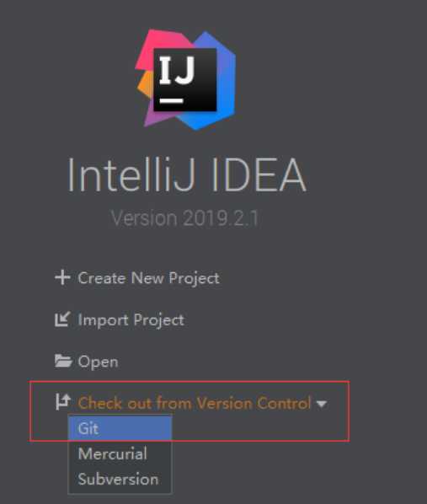
Task: Click the Open link text
Action: tap(98, 362)
